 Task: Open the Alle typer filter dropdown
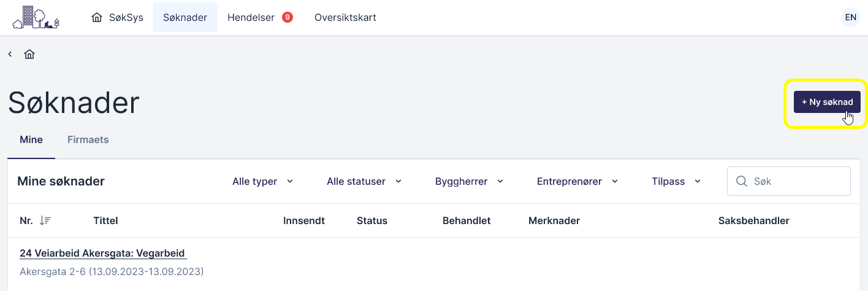coord(262,181)
